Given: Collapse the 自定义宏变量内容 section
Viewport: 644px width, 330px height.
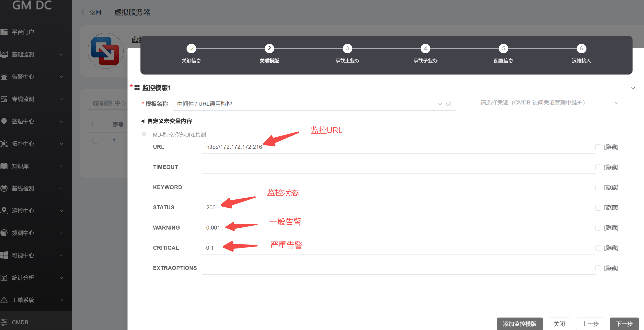Looking at the screenshot, I should pos(142,121).
